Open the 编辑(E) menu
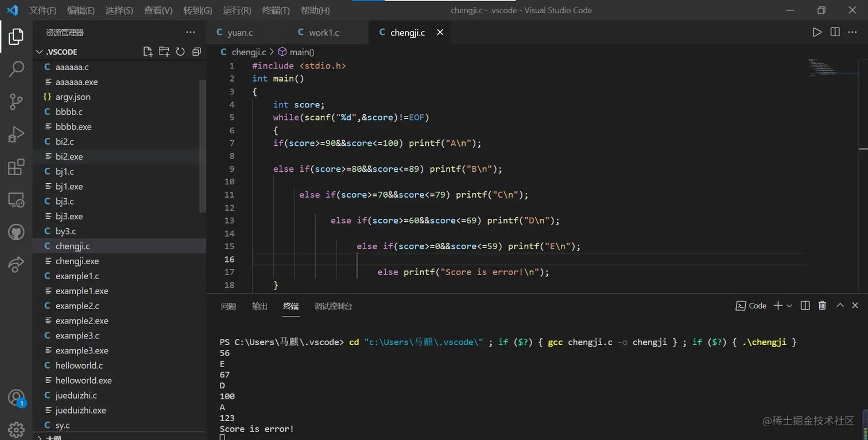868x440 pixels. (x=81, y=10)
